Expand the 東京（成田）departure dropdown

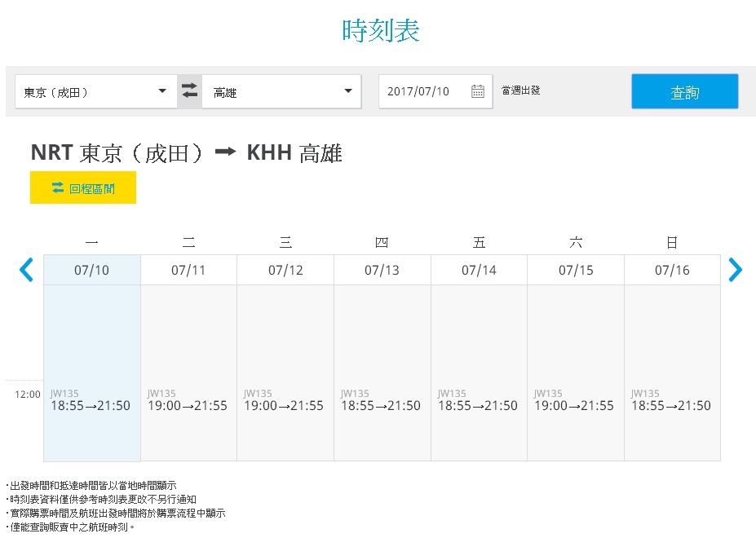96,91
